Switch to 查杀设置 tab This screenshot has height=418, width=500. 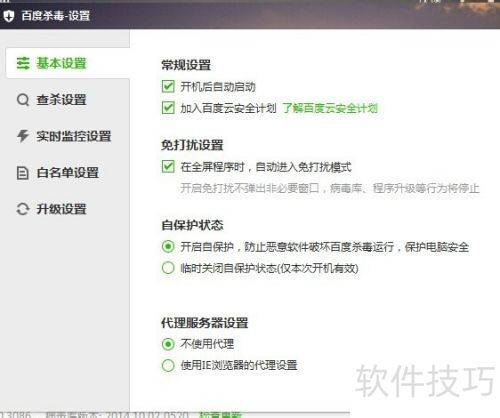(61, 100)
